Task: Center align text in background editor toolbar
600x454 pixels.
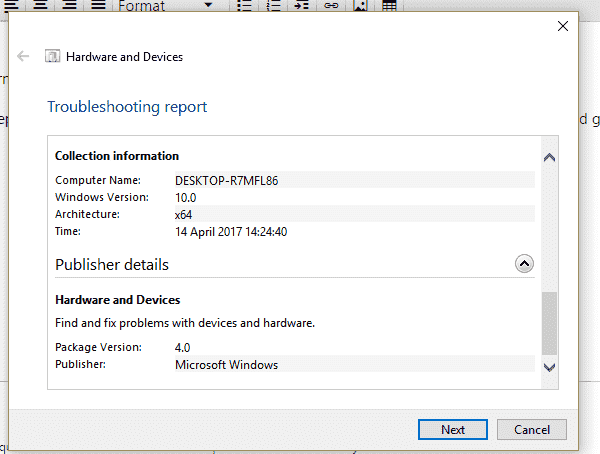Action: [40, 5]
